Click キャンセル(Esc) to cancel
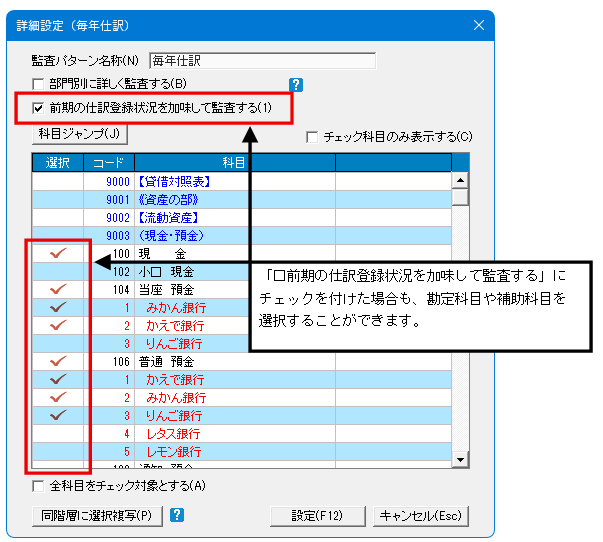The width and height of the screenshot is (603, 542). [x=421, y=516]
